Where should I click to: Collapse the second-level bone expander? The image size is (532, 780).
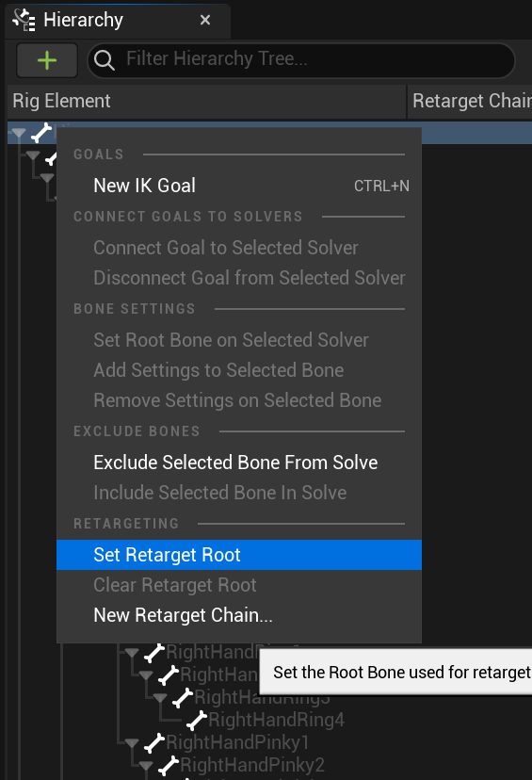(33, 155)
